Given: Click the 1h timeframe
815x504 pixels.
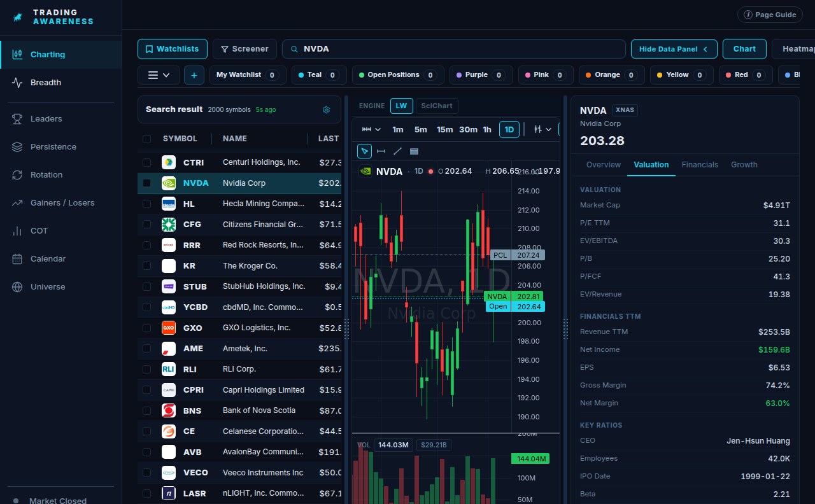Looking at the screenshot, I should click(487, 129).
